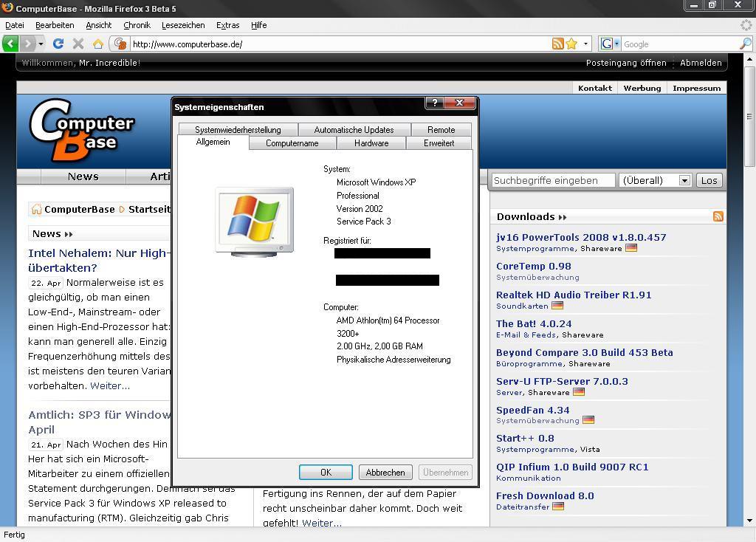The image size is (756, 542).
Task: Open the News section heading link
Action: coord(52,234)
